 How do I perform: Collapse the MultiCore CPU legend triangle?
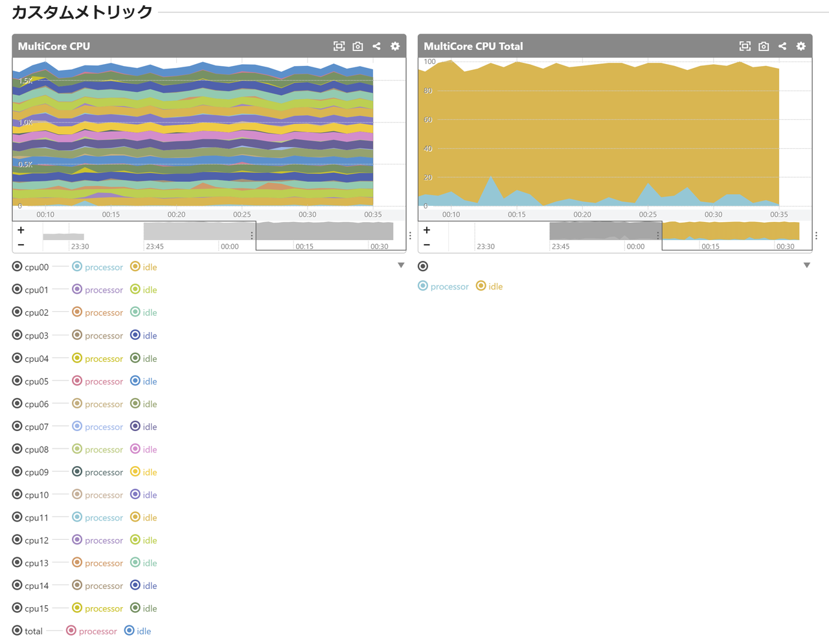click(x=401, y=265)
